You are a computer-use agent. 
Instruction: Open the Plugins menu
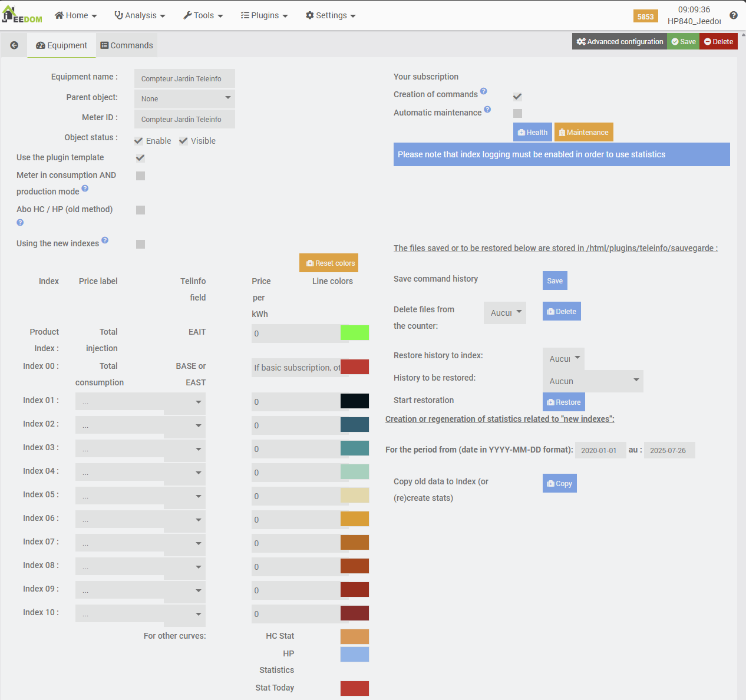pyautogui.click(x=264, y=15)
